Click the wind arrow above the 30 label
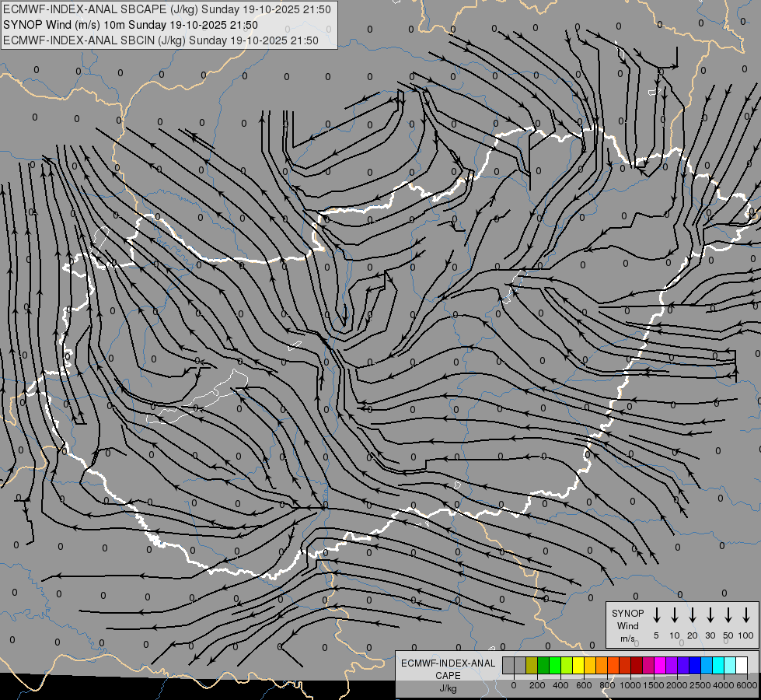 [710, 615]
